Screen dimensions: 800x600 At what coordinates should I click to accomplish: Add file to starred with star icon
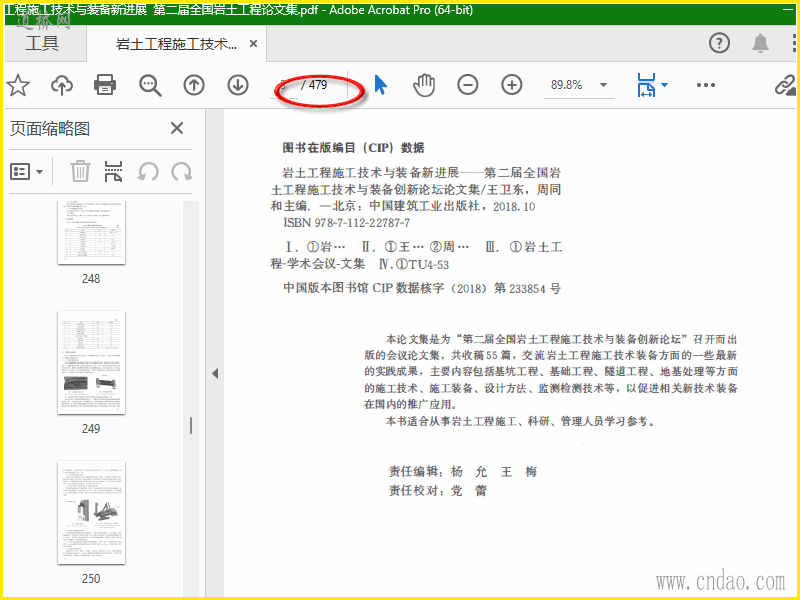click(x=18, y=85)
